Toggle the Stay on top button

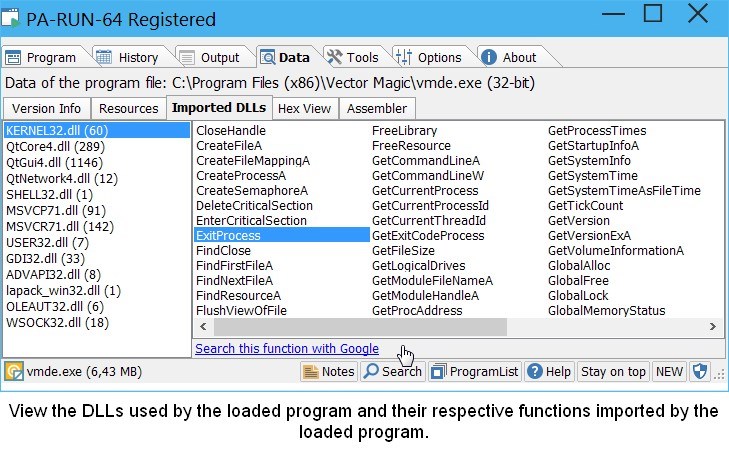click(x=613, y=372)
